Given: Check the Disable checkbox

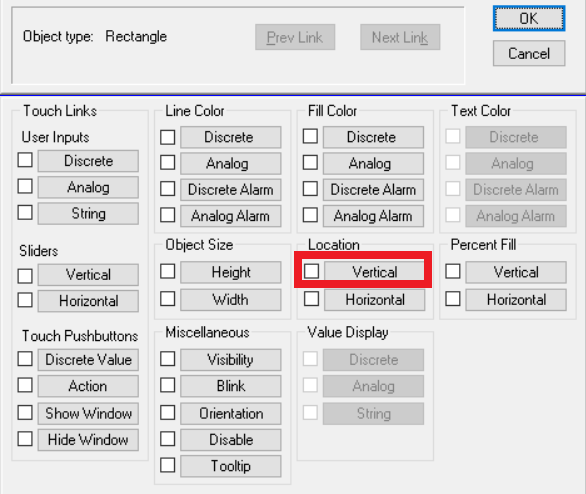Looking at the screenshot, I should [x=167, y=439].
